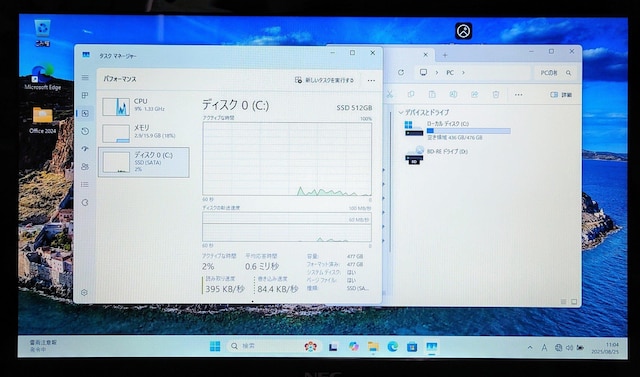Click 新しいタスクを実行する button
Viewport: 640px width, 377px height.
coord(324,80)
